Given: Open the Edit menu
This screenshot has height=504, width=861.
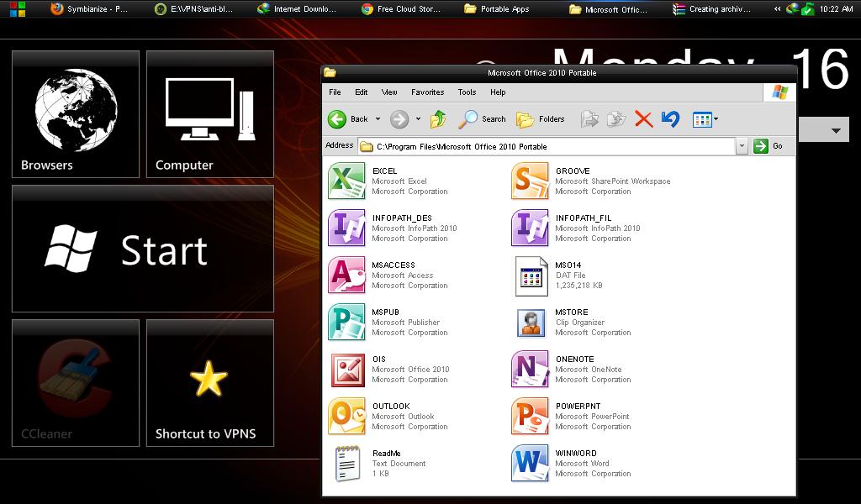Looking at the screenshot, I should (362, 92).
